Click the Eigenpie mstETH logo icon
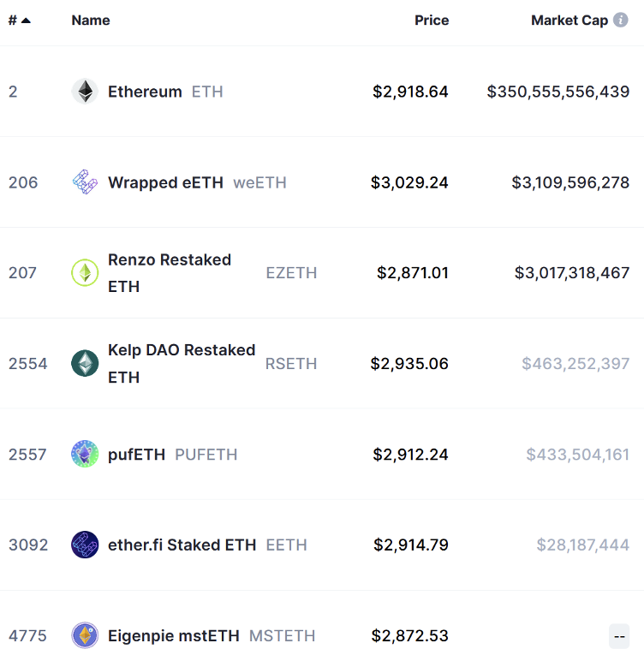 85,636
